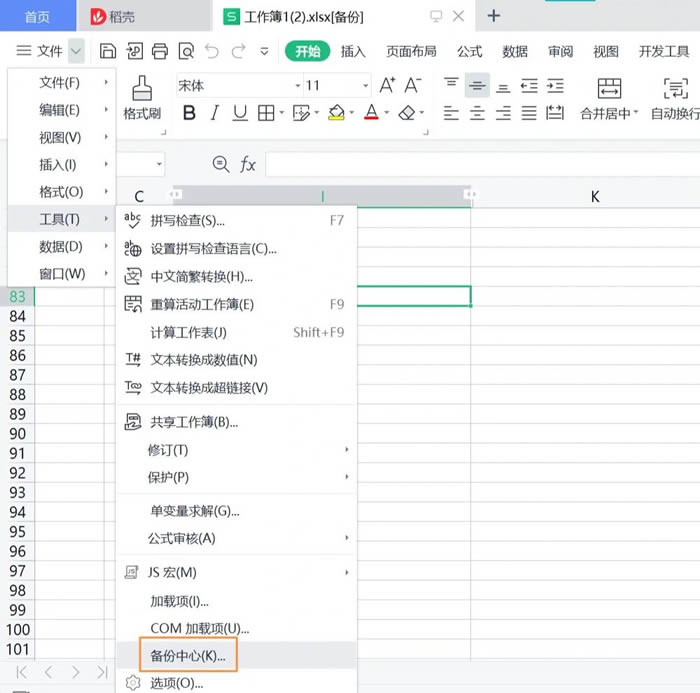
Task: Align text to bottom icon
Action: tap(503, 88)
